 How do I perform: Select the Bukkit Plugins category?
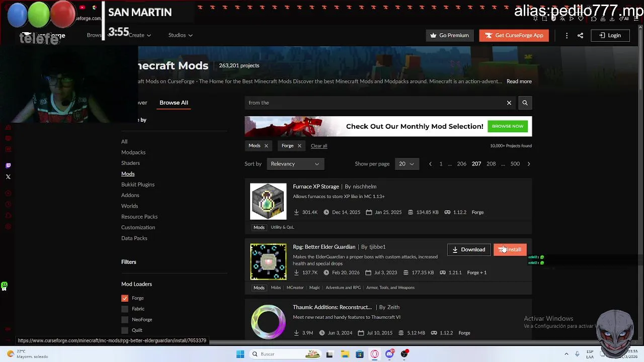click(x=138, y=185)
